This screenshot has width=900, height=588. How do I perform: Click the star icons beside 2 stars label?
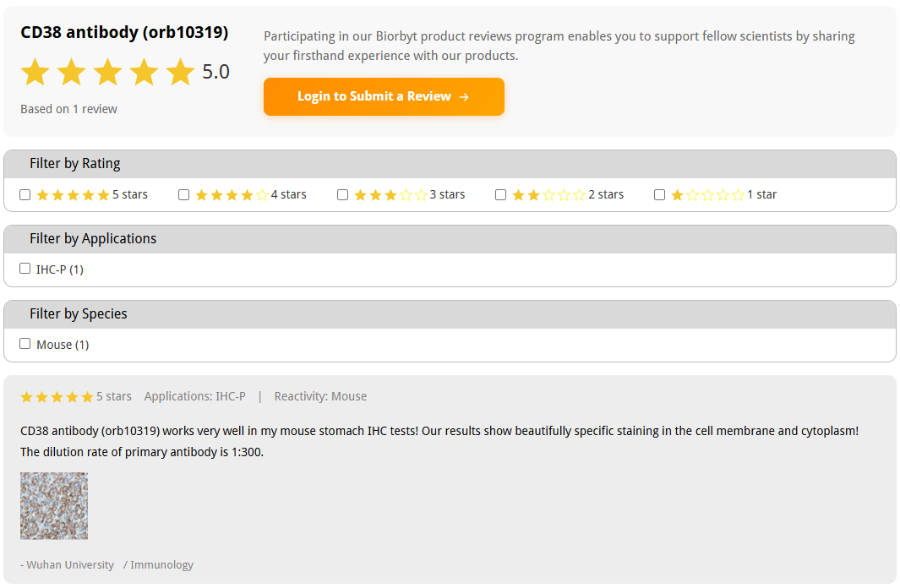[548, 195]
